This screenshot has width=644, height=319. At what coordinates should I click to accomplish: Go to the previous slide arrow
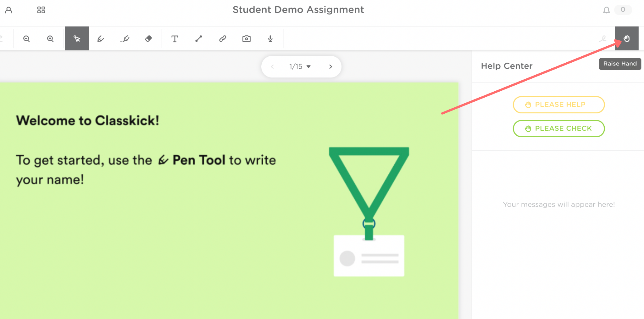272,66
